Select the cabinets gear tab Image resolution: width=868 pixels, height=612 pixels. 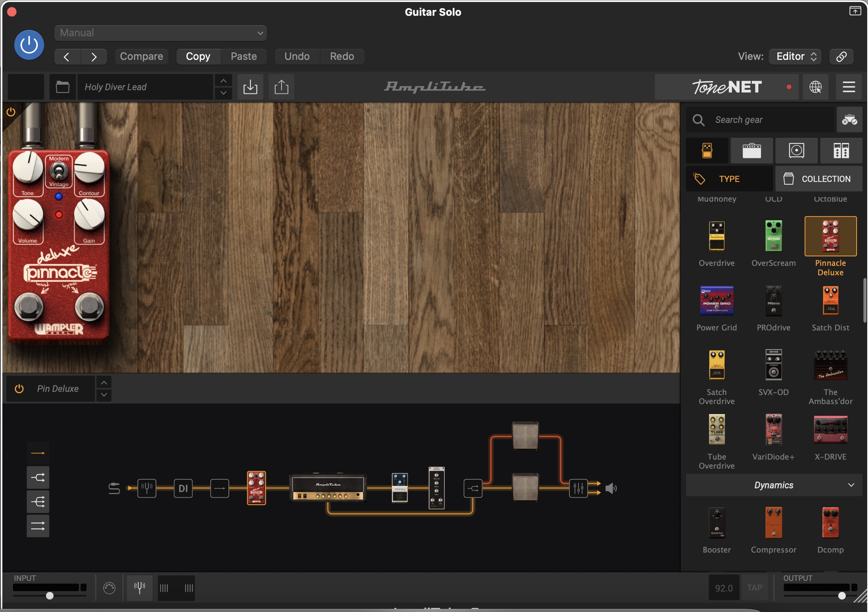point(796,150)
